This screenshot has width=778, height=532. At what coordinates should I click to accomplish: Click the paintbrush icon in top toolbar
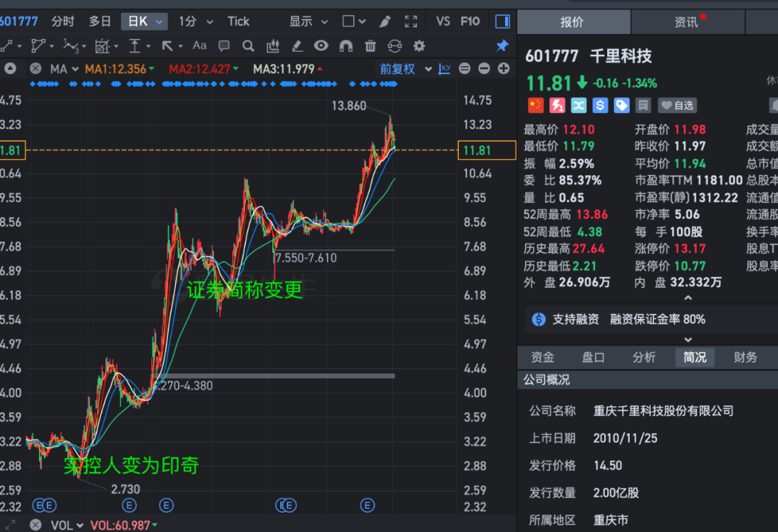pos(385,22)
